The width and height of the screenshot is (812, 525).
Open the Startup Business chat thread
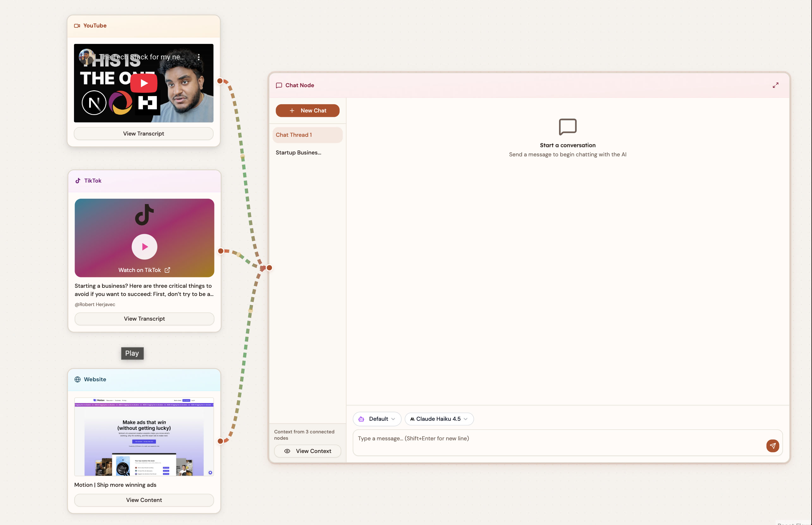click(x=298, y=152)
